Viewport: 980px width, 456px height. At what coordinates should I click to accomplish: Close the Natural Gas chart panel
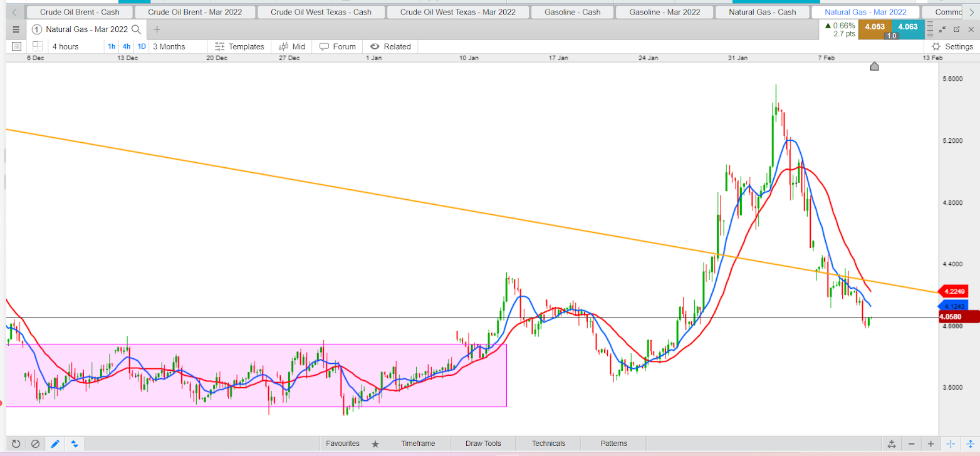(x=970, y=29)
